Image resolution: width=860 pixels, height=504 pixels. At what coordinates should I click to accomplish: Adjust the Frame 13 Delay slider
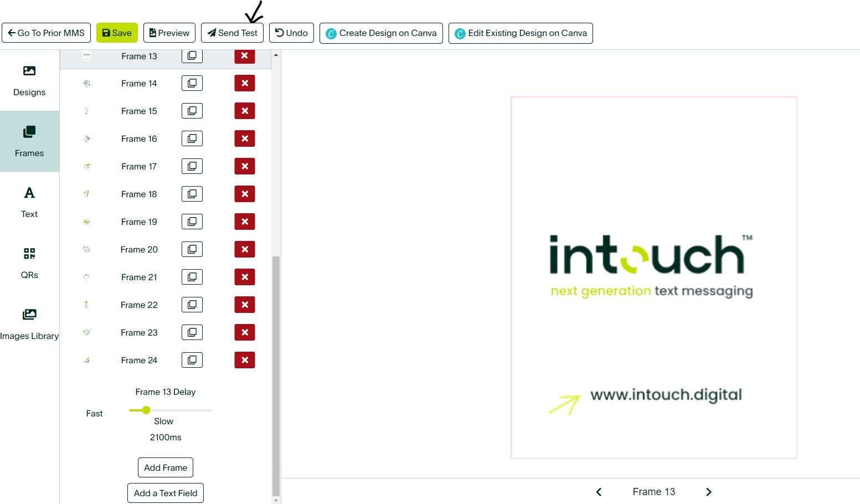(x=146, y=410)
